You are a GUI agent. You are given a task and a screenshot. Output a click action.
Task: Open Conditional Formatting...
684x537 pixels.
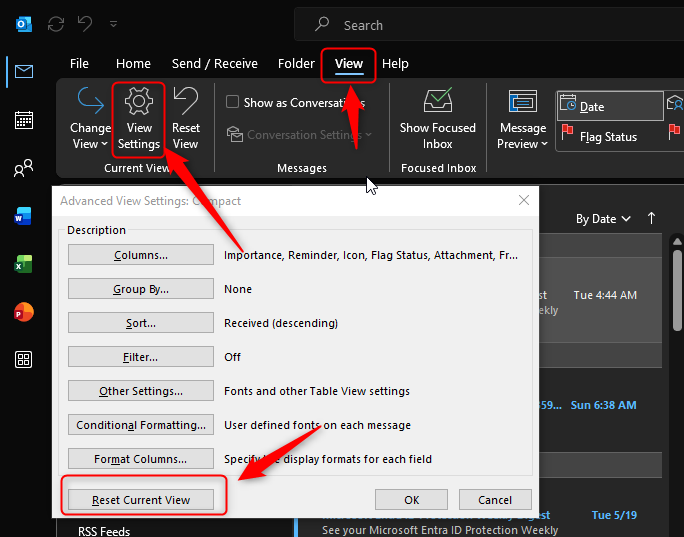141,425
